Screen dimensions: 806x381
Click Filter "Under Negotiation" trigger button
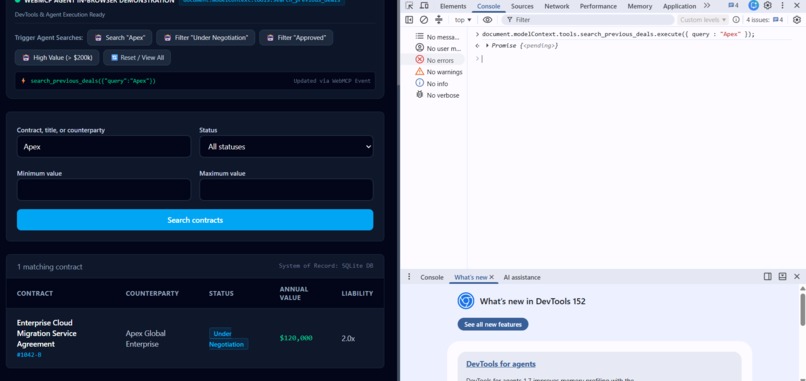pos(206,38)
